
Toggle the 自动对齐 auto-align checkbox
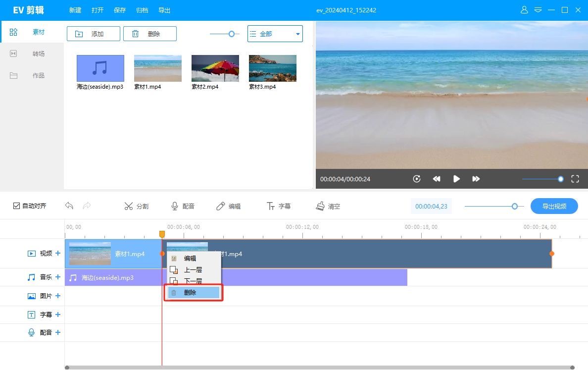[x=17, y=206]
